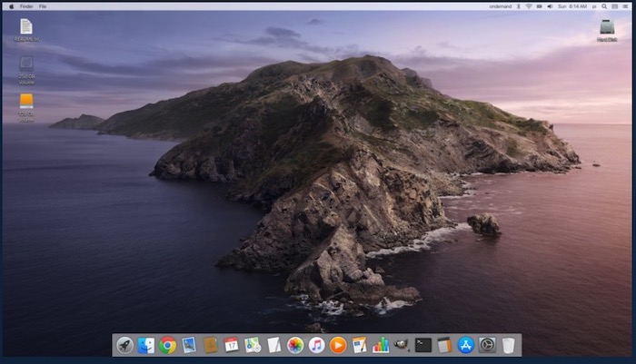This screenshot has height=364, width=636.
Task: Open the brown Contacts book icon
Action: [x=210, y=345]
